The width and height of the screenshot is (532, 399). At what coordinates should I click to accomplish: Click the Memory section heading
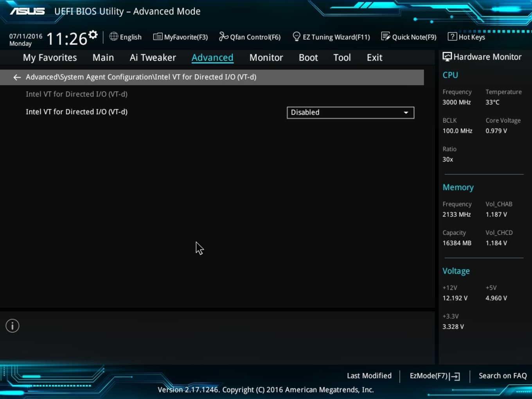pos(458,188)
